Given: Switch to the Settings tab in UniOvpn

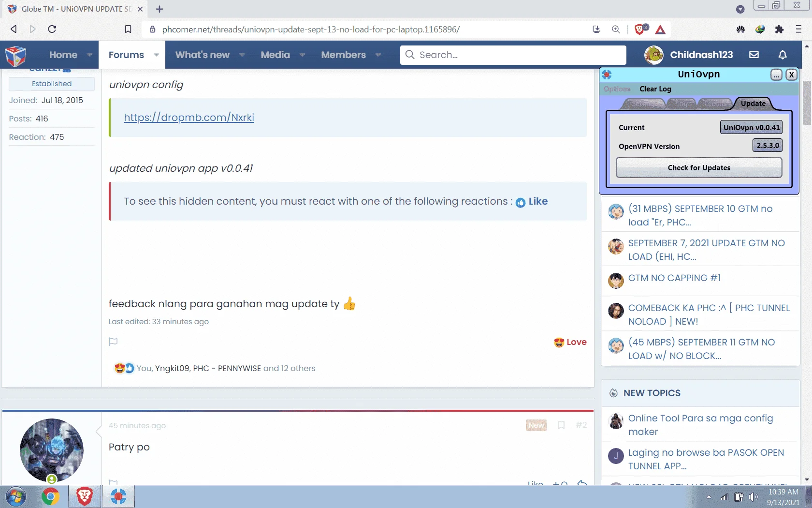Looking at the screenshot, I should click(x=643, y=104).
